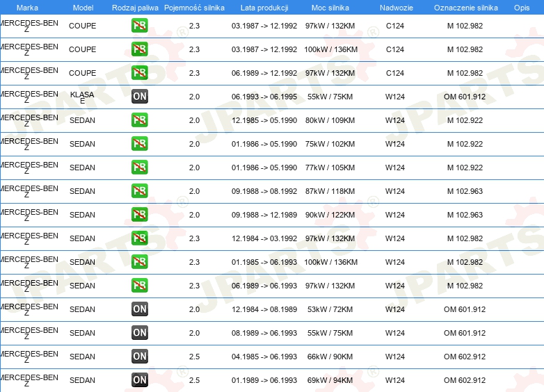Screen dimensions: 544x392
Task: Click the ON diesel icon in the 66kW / 90KM row
Action: point(139,356)
